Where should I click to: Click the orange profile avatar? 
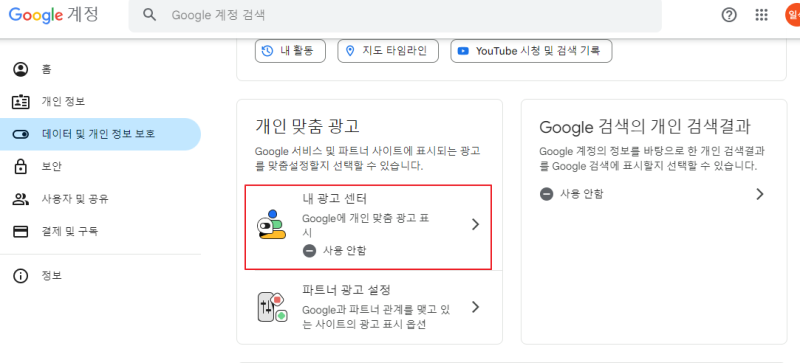pos(792,15)
